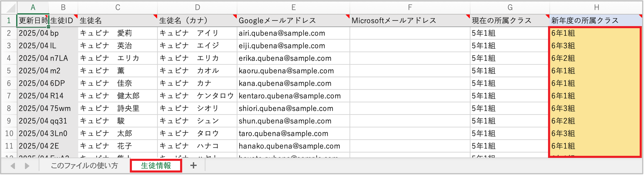Screen dimensions: 644x175
Task: Select cell shiori.qubena@sample.com
Action: 293,108
